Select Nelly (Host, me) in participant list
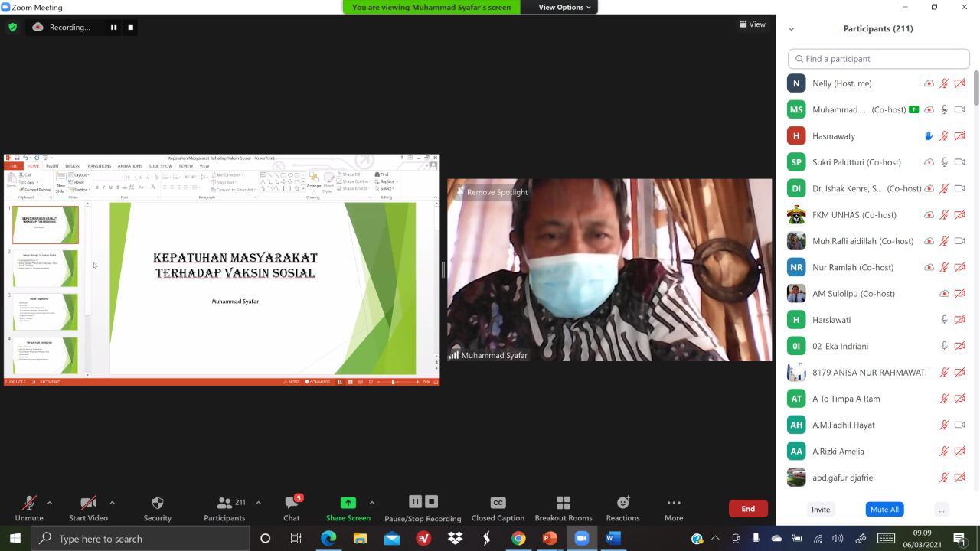Image resolution: width=980 pixels, height=551 pixels. (x=878, y=83)
